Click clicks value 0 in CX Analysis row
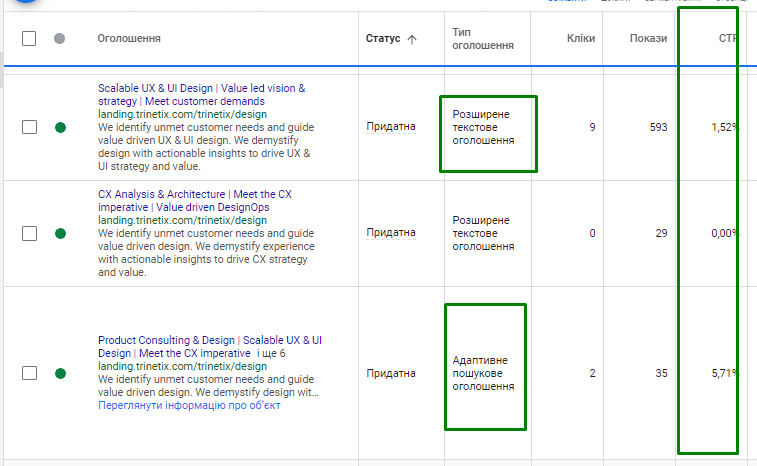 (x=592, y=233)
